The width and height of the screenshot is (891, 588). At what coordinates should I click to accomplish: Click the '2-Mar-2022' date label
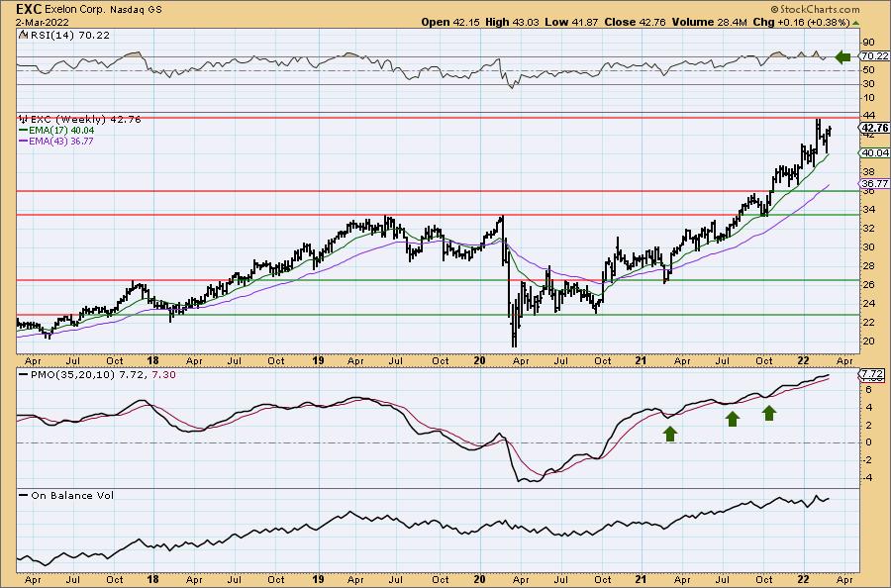(43, 23)
